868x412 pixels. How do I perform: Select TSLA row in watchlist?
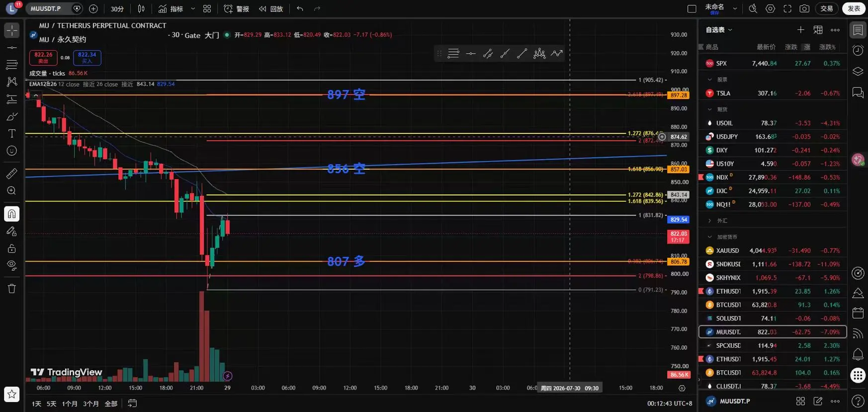click(x=773, y=93)
